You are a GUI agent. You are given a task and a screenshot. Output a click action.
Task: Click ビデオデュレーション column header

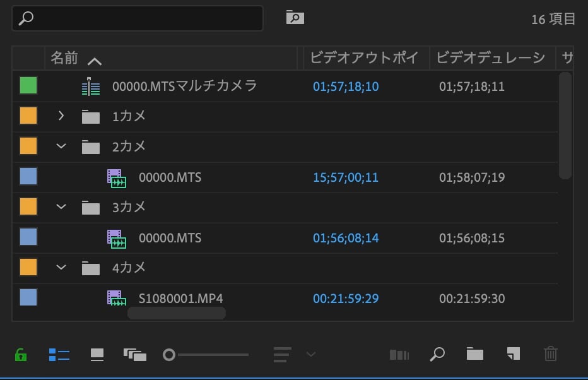[490, 59]
